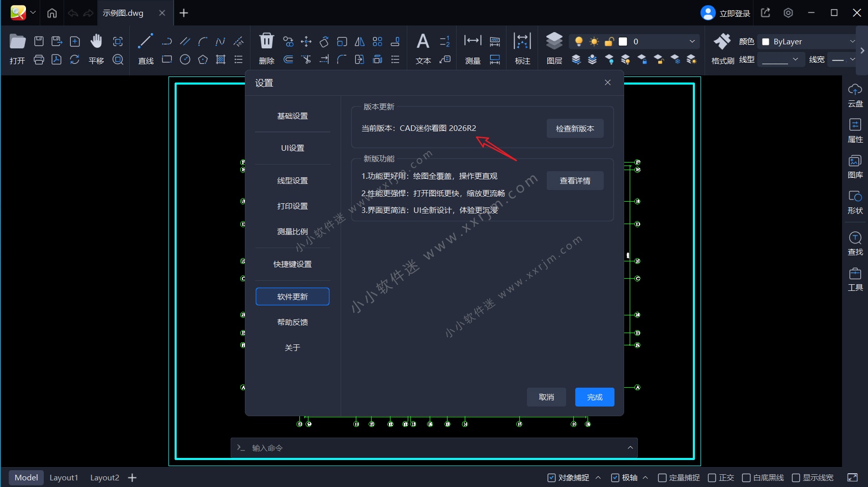Image resolution: width=868 pixels, height=487 pixels.
Task: Switch to the Layout1 tab
Action: click(x=64, y=478)
